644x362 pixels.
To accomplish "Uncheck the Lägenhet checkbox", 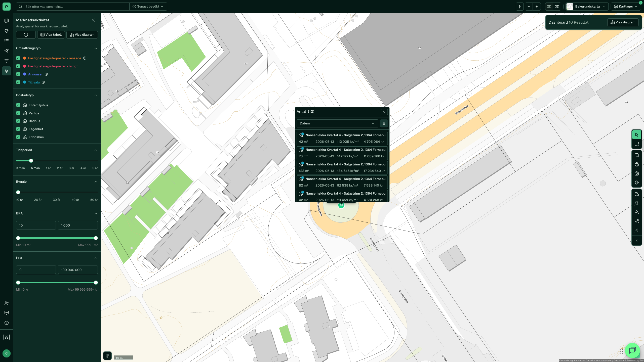I will point(18,129).
